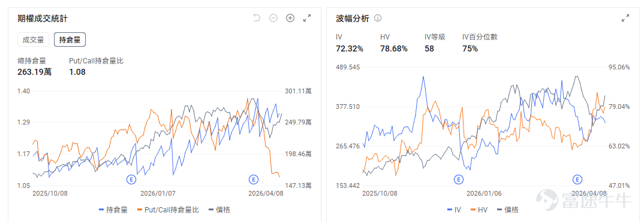
Task: Click the 47.01% axis label
Action: pos(619,185)
